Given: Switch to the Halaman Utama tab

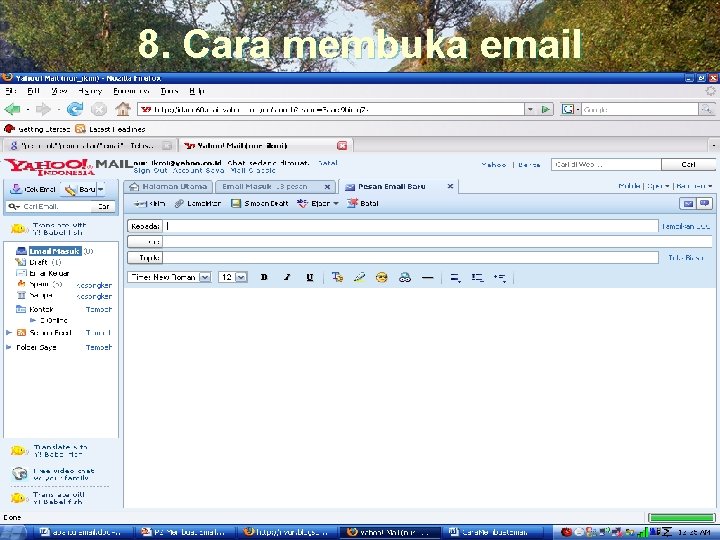Looking at the screenshot, I should point(168,187).
